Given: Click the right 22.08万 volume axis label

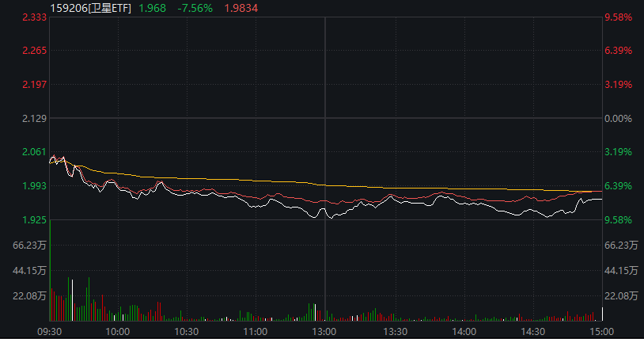Looking at the screenshot, I should click(621, 296).
